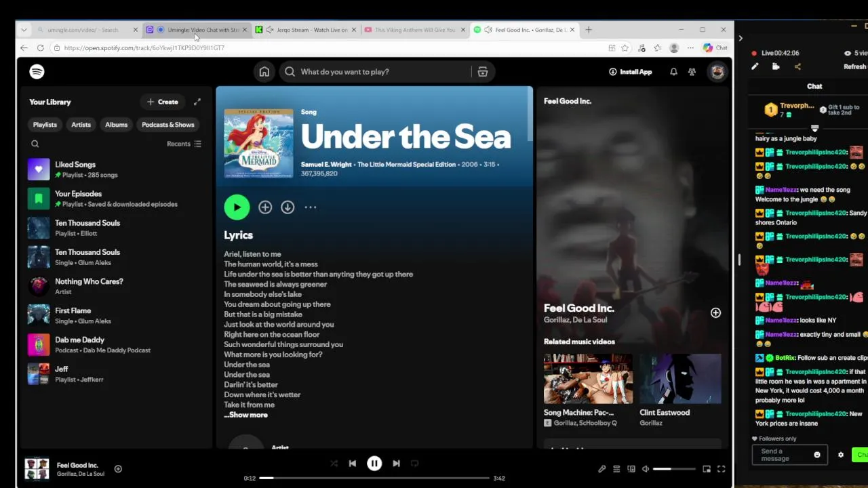Skip to the previous track
Viewport: 868px width, 488px height.
tap(353, 464)
